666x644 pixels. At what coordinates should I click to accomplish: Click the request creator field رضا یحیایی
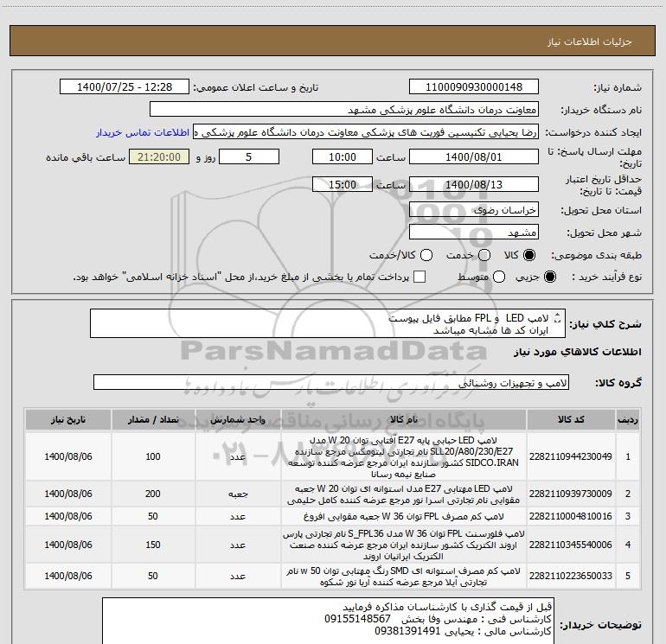point(366,132)
